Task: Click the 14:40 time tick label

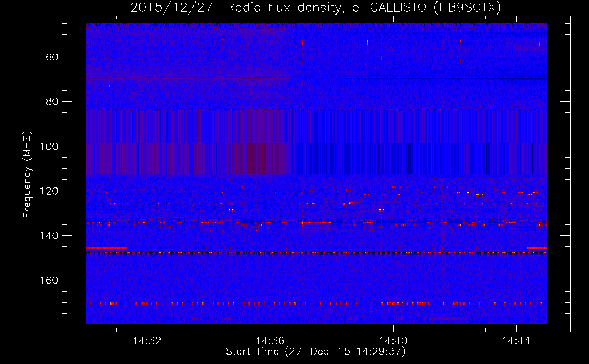Action: pyautogui.click(x=393, y=341)
